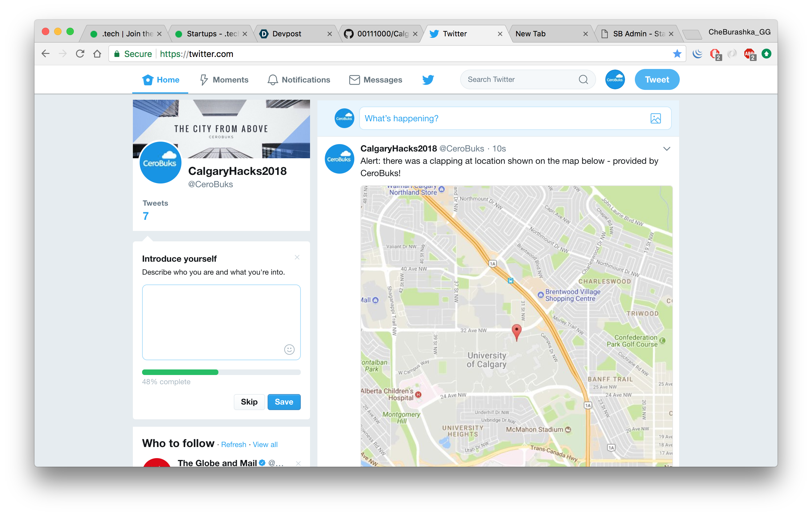Click the What's happening input field
This screenshot has height=516, width=812.
503,119
